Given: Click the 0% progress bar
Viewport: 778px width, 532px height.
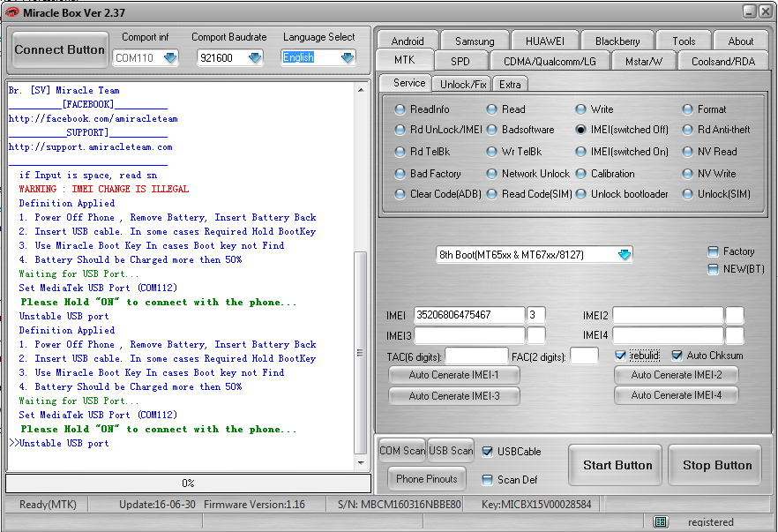Looking at the screenshot, I should click(x=188, y=483).
